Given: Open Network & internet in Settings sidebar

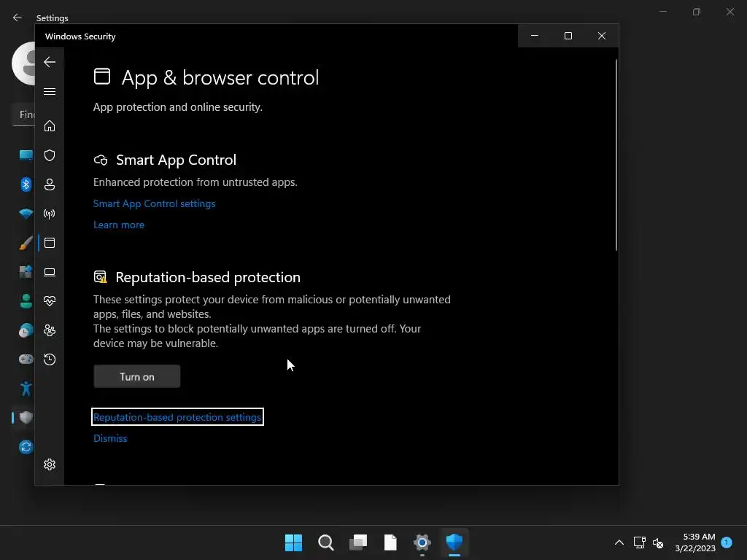Looking at the screenshot, I should tap(26, 214).
